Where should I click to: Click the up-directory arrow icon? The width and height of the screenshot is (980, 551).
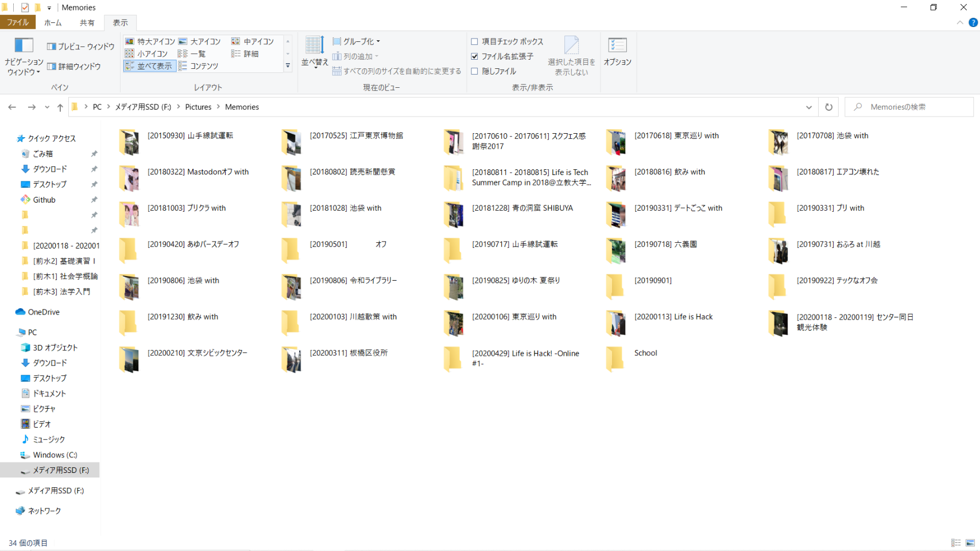click(60, 107)
